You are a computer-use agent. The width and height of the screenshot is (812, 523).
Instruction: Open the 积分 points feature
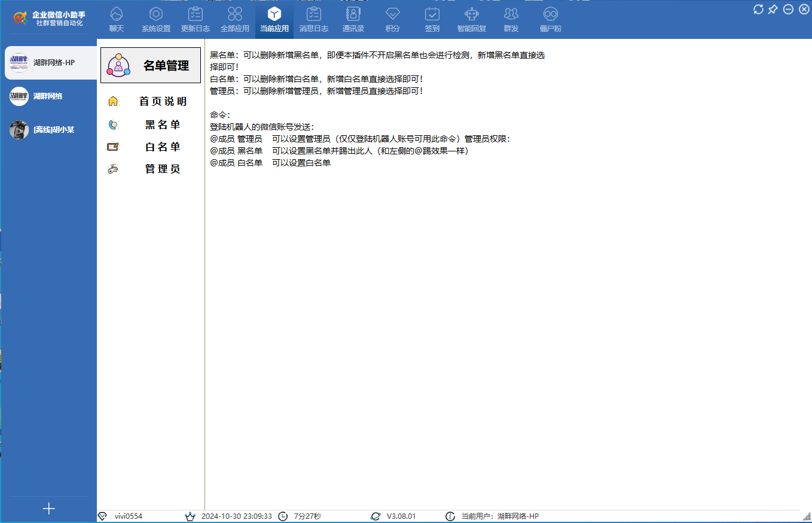point(392,18)
